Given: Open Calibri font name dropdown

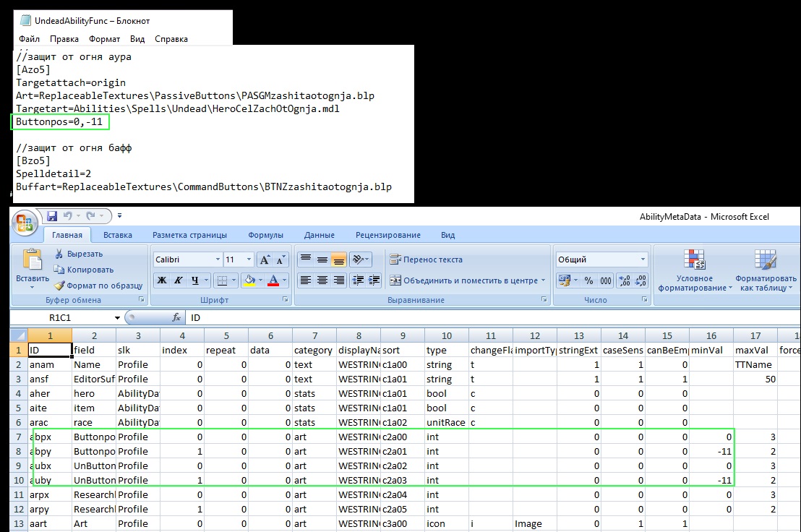Looking at the screenshot, I should [218, 259].
